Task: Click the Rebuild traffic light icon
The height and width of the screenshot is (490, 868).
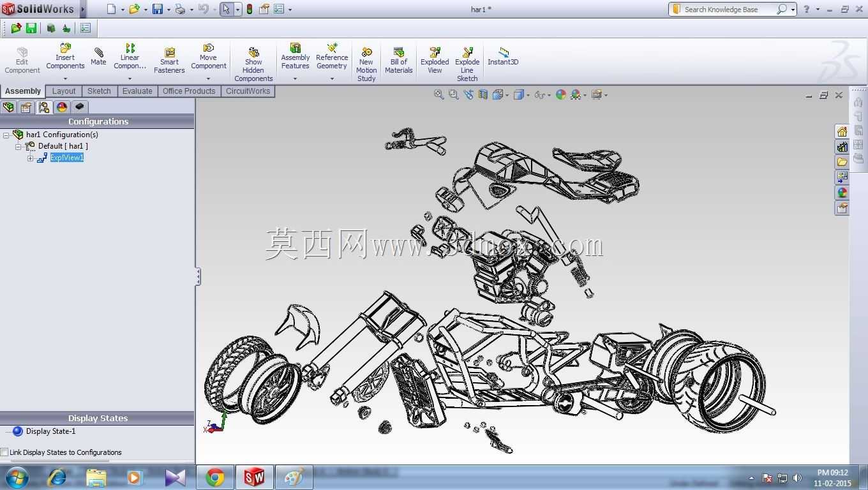Action: tap(250, 9)
